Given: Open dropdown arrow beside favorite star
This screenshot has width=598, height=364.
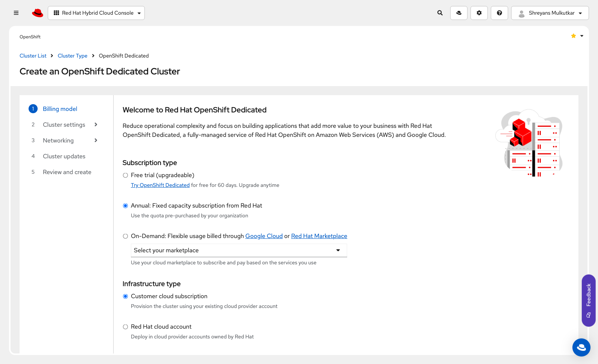Looking at the screenshot, I should (582, 36).
